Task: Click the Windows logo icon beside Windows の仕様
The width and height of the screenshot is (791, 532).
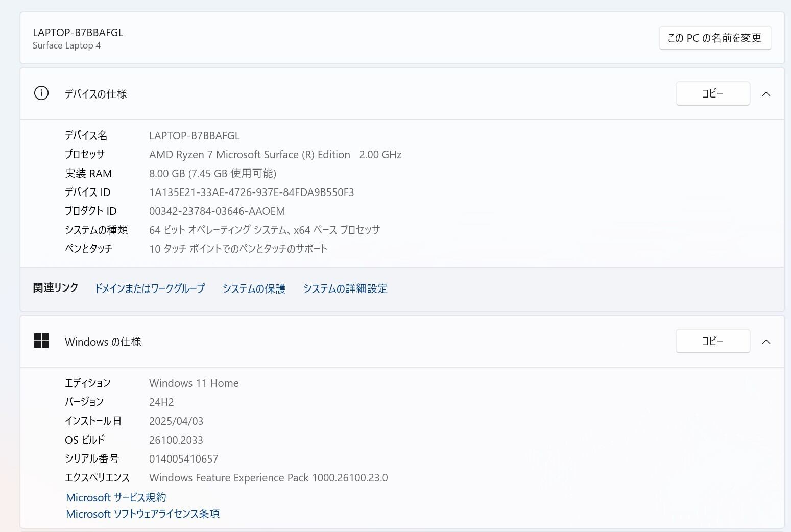Action: tap(41, 341)
